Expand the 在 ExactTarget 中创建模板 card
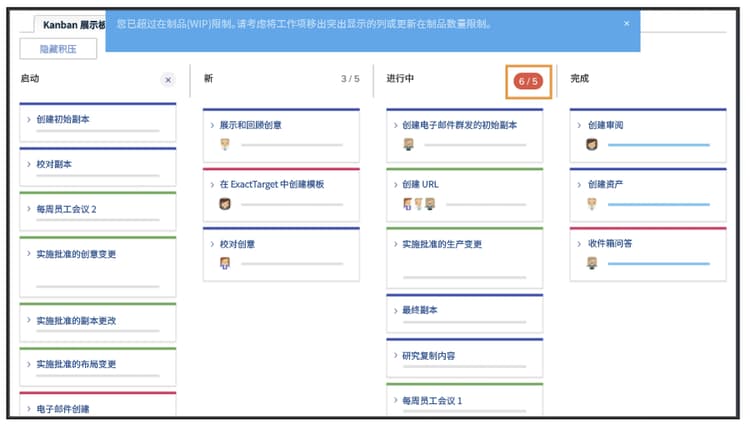 coord(212,185)
